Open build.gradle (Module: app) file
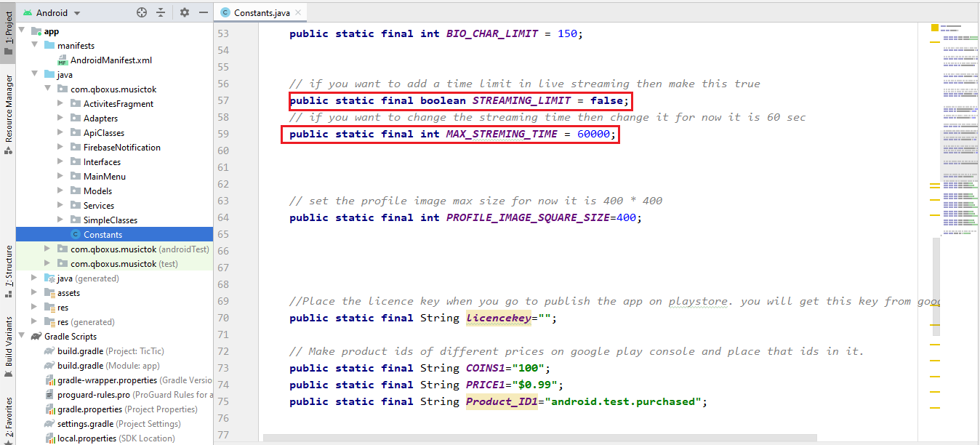Screen dimensions: 980x445 coord(108,366)
